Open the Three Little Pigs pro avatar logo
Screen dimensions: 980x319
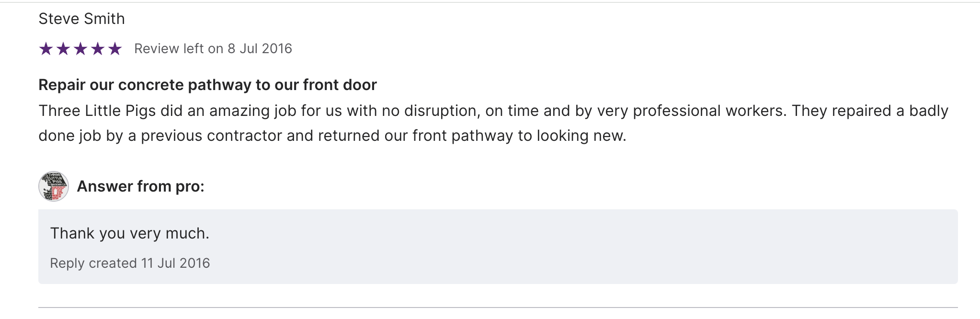point(54,186)
